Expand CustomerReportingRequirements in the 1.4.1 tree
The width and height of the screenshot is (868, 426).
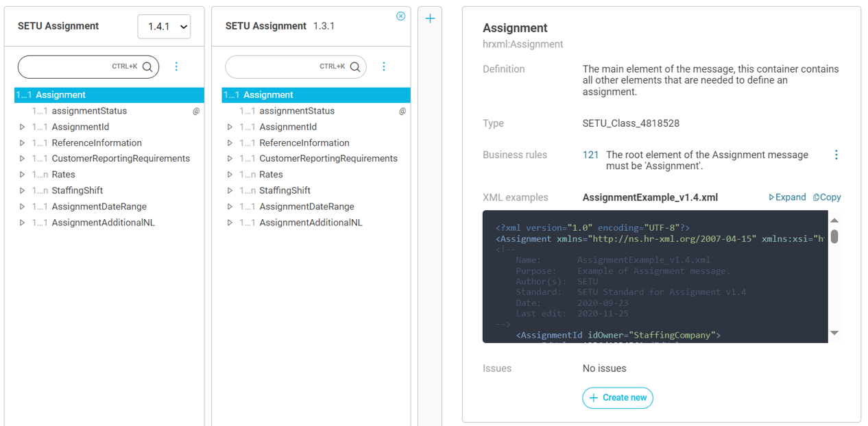pyautogui.click(x=23, y=158)
